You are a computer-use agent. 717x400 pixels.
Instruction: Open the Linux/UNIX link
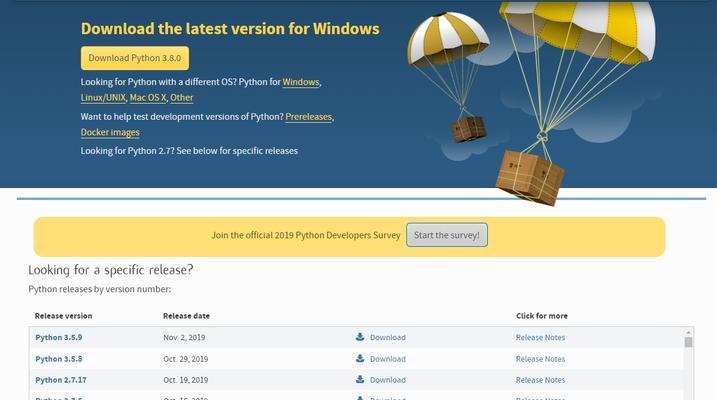103,97
